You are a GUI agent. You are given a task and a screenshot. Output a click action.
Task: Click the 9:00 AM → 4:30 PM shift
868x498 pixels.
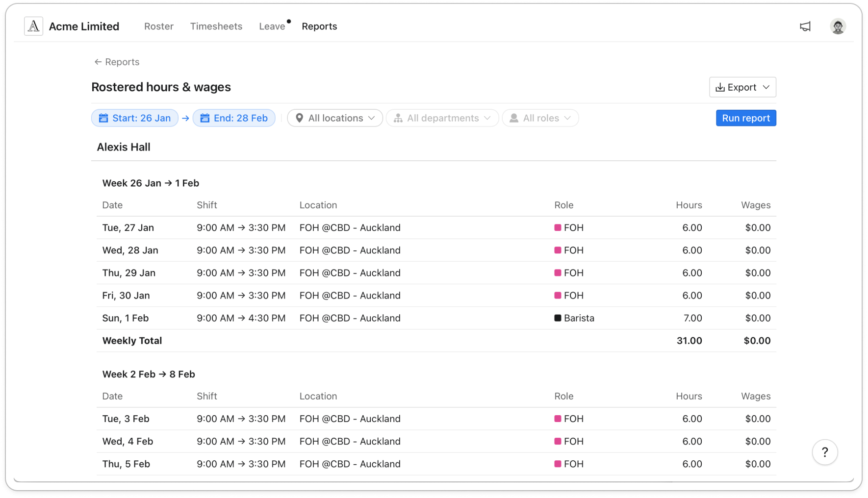click(x=241, y=318)
